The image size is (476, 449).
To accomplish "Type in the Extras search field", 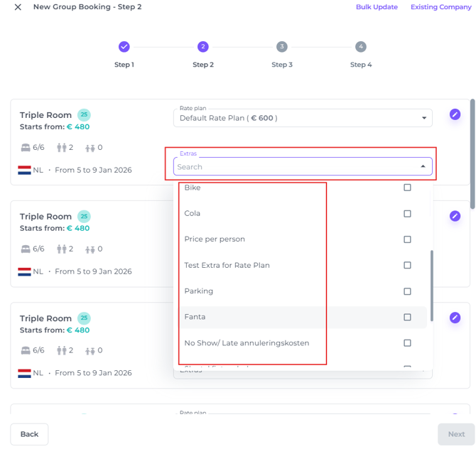I will click(291, 167).
